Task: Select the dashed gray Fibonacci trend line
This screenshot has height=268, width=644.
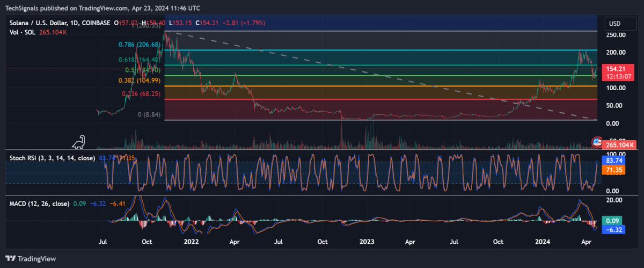Action: [381, 75]
